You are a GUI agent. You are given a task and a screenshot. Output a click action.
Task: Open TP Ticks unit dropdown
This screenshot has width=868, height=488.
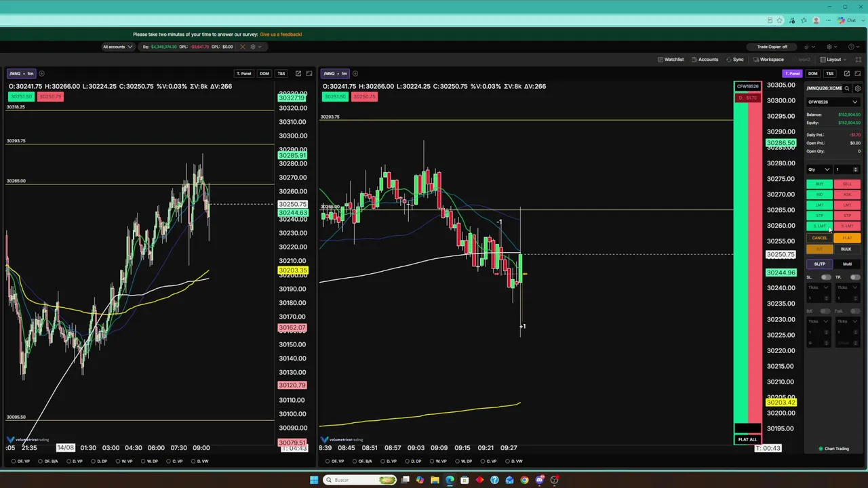tap(847, 287)
